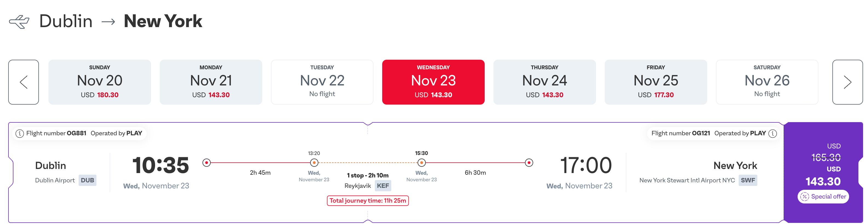Select Wednesday Nov 23 date tab
Viewport: 868px width, 224px height.
[x=433, y=82]
